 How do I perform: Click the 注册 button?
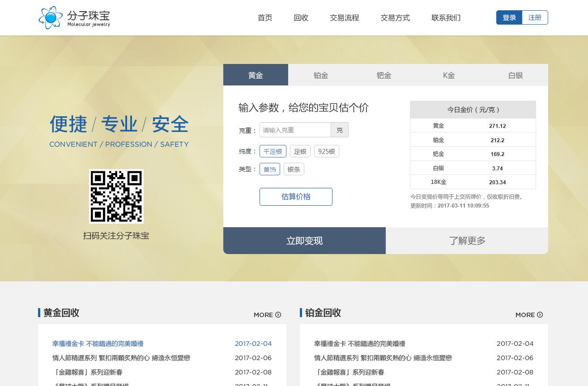(x=535, y=17)
